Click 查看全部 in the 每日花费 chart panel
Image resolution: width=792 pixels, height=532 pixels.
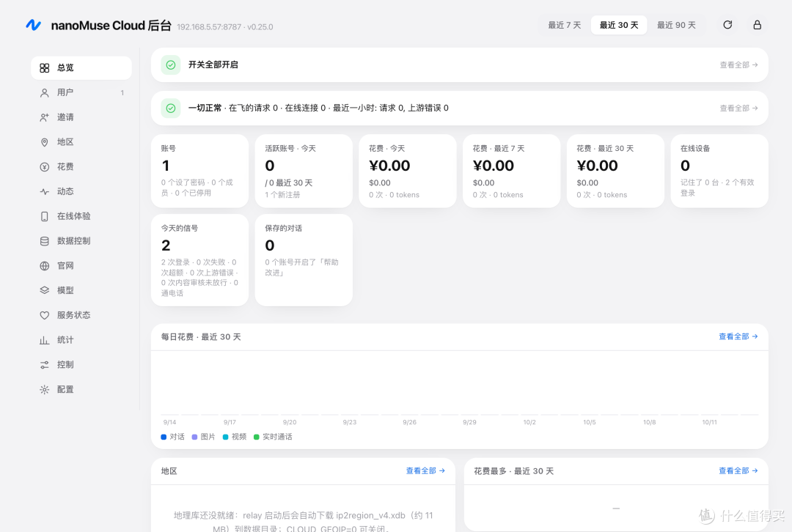pyautogui.click(x=738, y=336)
